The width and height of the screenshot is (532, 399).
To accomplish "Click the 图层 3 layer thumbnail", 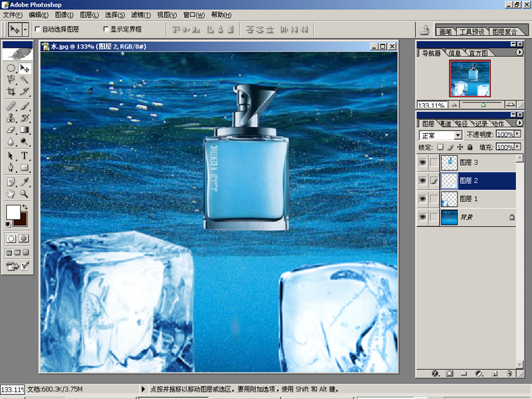I will pos(450,162).
